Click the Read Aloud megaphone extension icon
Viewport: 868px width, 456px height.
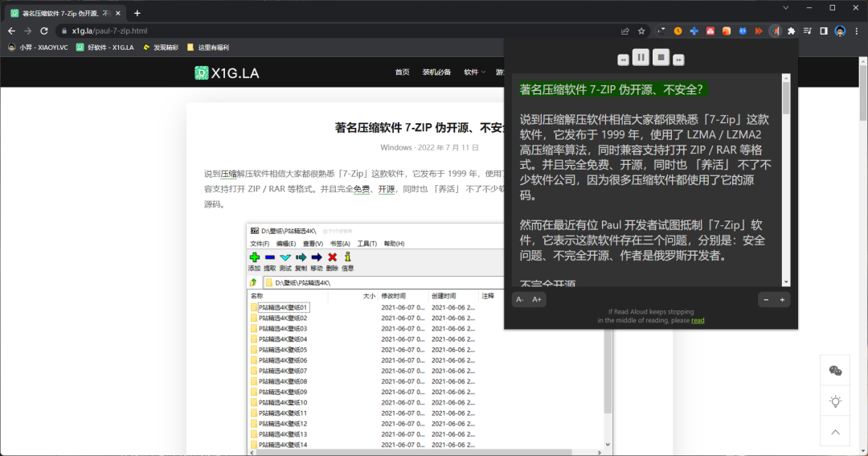pos(775,31)
